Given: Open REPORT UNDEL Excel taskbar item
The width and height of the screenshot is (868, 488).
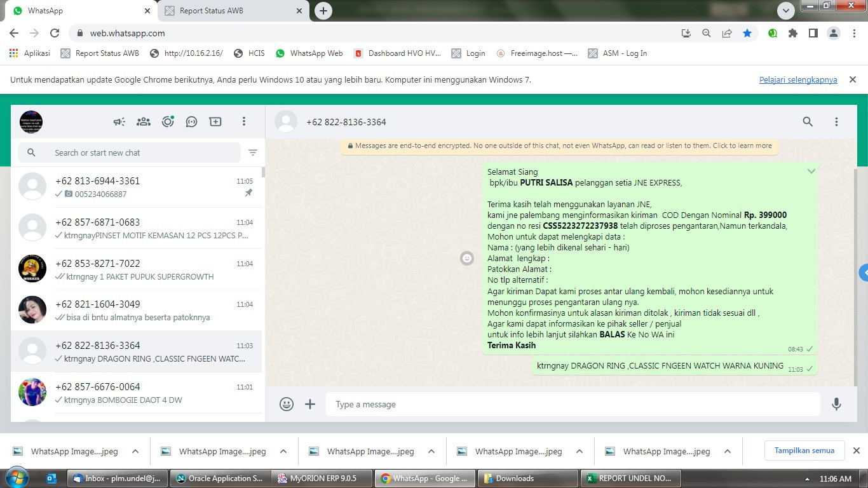Looking at the screenshot, I should point(631,478).
